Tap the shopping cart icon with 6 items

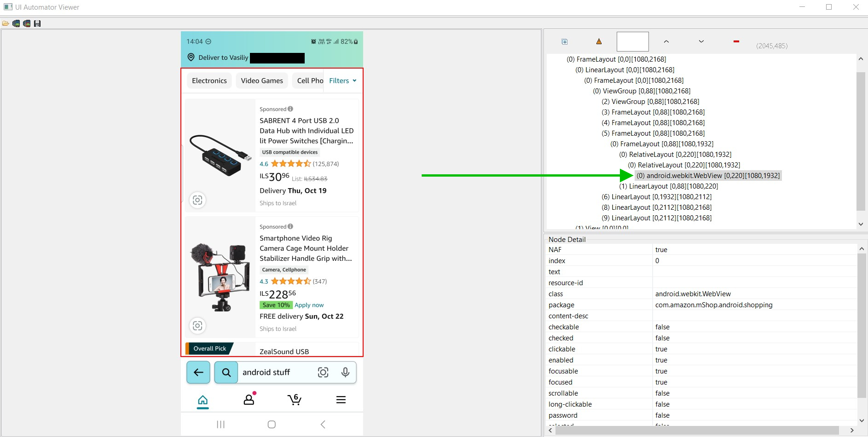[x=295, y=399]
